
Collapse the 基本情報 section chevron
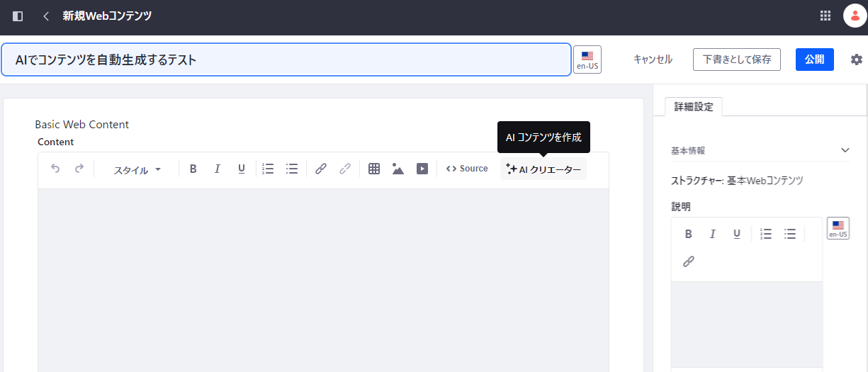(845, 150)
